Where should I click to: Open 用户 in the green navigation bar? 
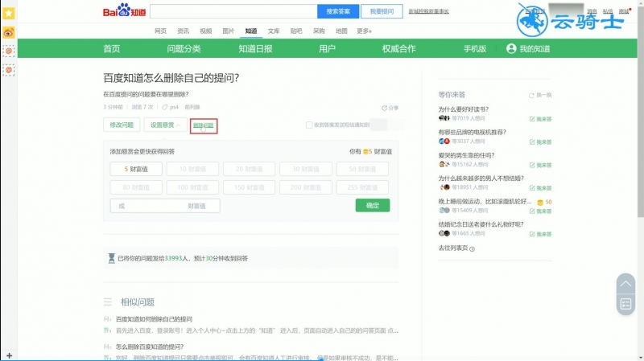[x=327, y=48]
